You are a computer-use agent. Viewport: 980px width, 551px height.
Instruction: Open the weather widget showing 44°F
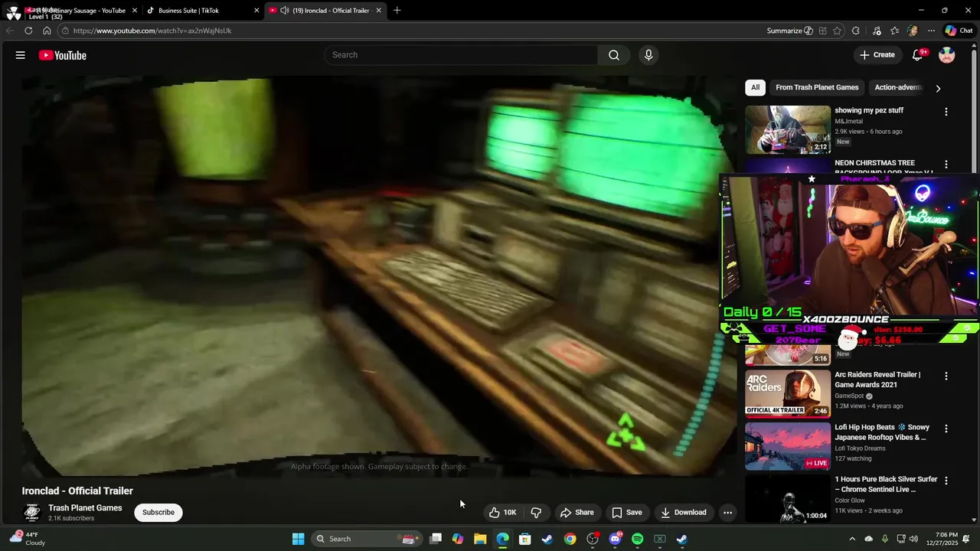pos(26,539)
